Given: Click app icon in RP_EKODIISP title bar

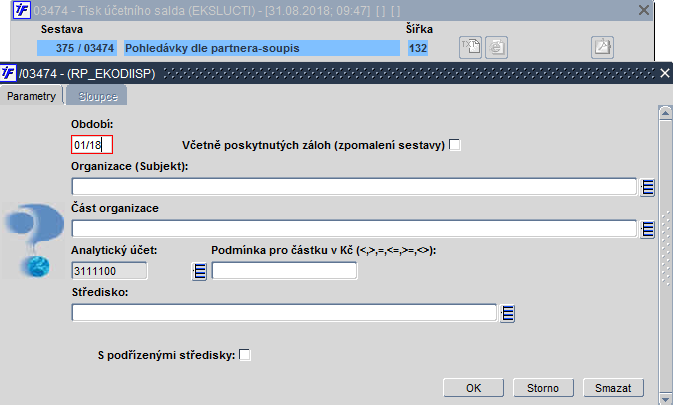Looking at the screenshot, I should pyautogui.click(x=8, y=73).
